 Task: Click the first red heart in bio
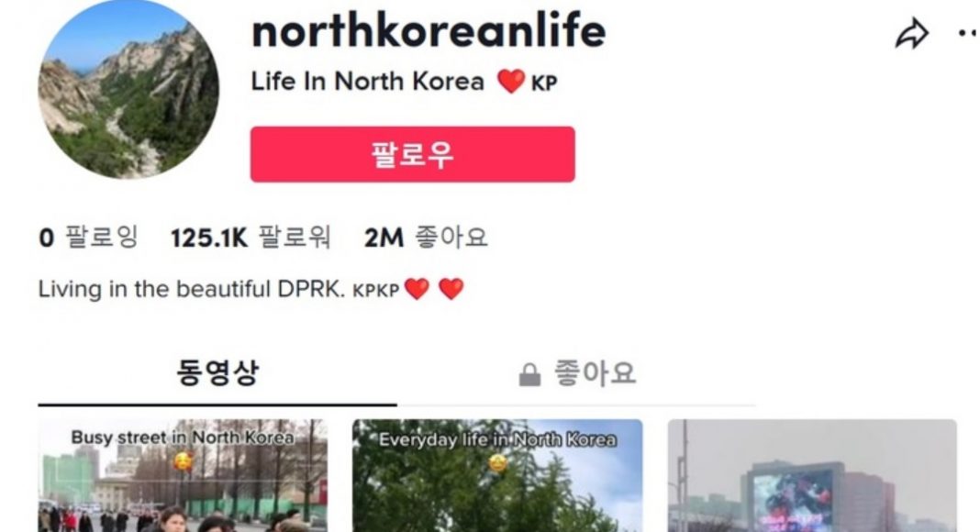click(x=417, y=289)
